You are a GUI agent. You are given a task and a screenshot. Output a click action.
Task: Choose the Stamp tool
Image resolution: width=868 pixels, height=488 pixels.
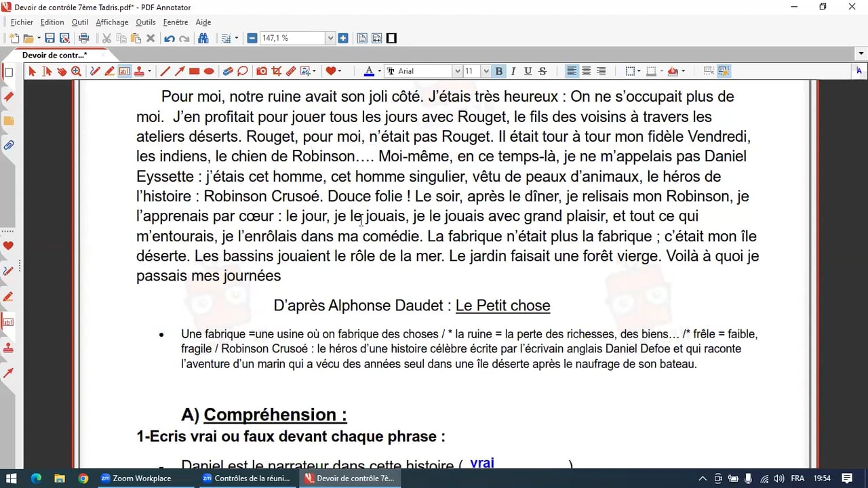139,71
